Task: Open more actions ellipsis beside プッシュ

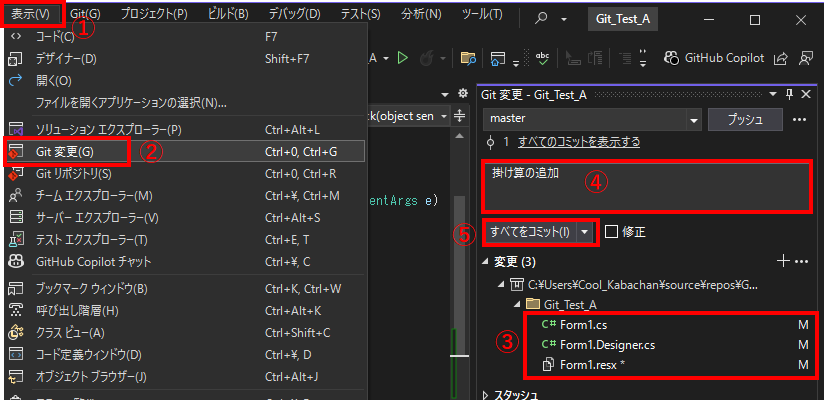Action: [799, 120]
